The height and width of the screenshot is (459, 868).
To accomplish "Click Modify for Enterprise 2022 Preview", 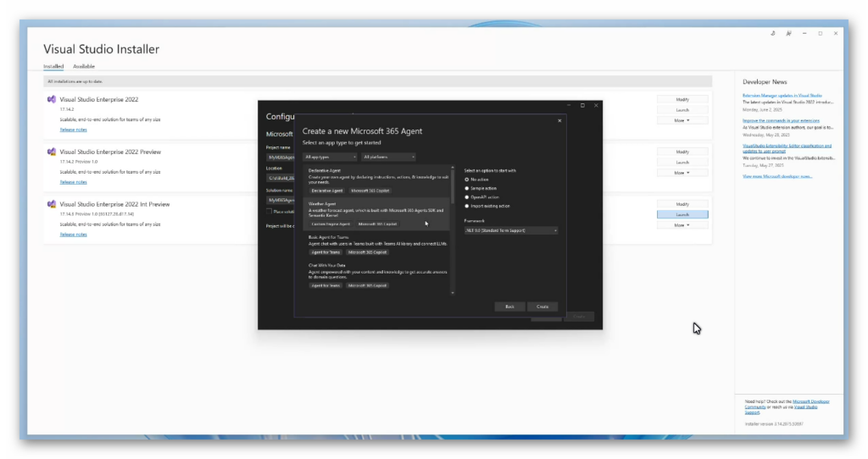I will [682, 152].
